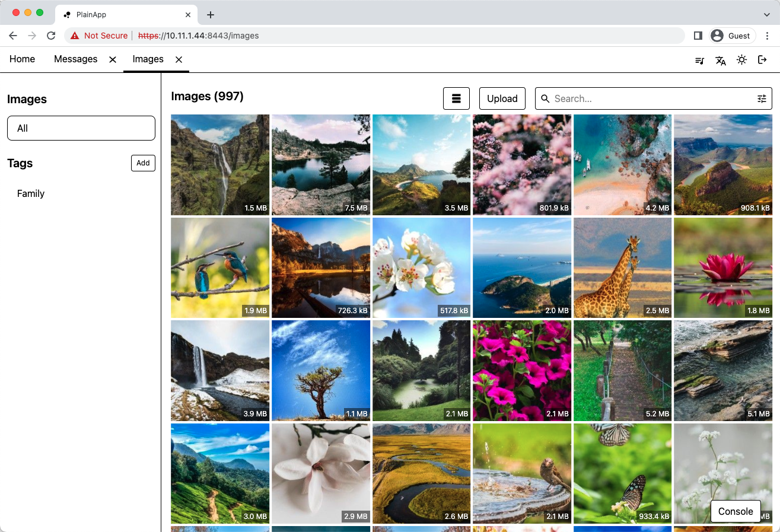Open the Guest profile menu
This screenshot has width=780, height=532.
pos(733,36)
